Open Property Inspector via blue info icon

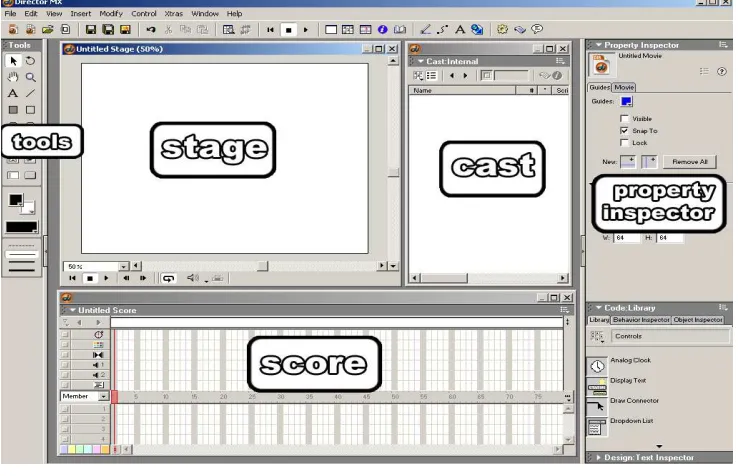(x=383, y=30)
